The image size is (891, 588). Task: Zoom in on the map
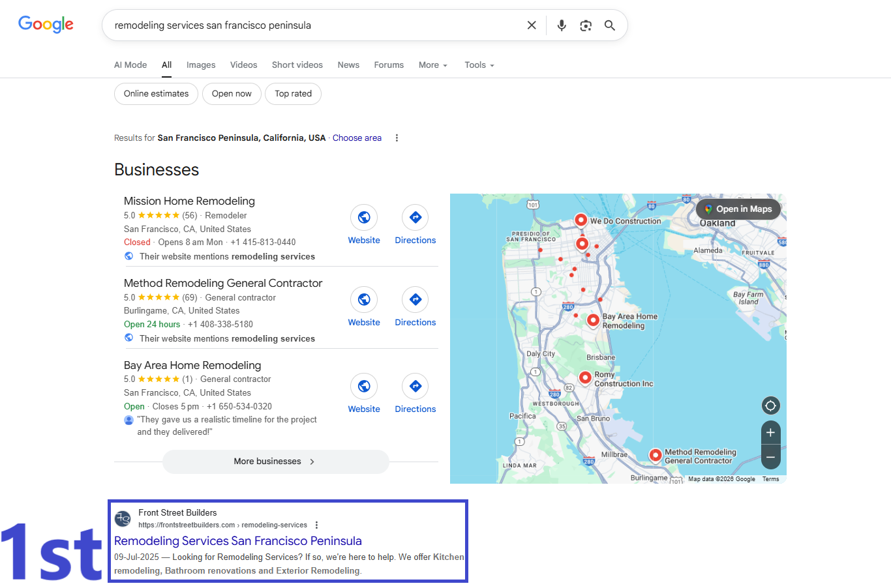tap(770, 433)
